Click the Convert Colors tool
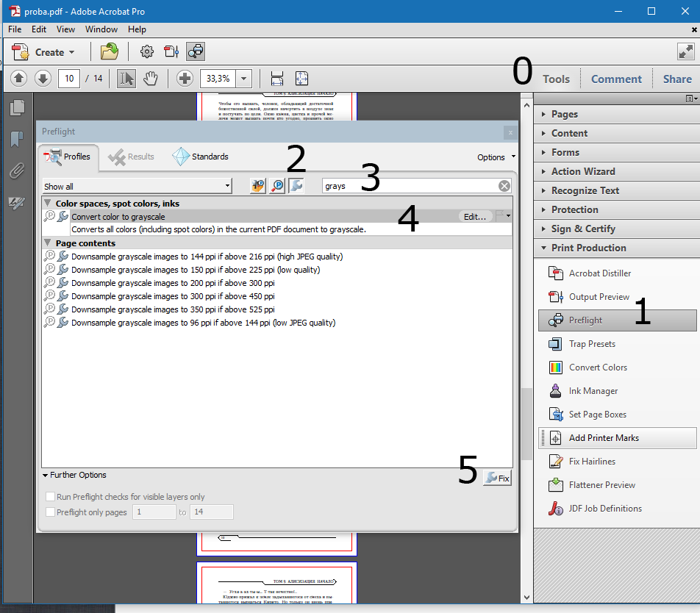700x613 pixels. 598,368
